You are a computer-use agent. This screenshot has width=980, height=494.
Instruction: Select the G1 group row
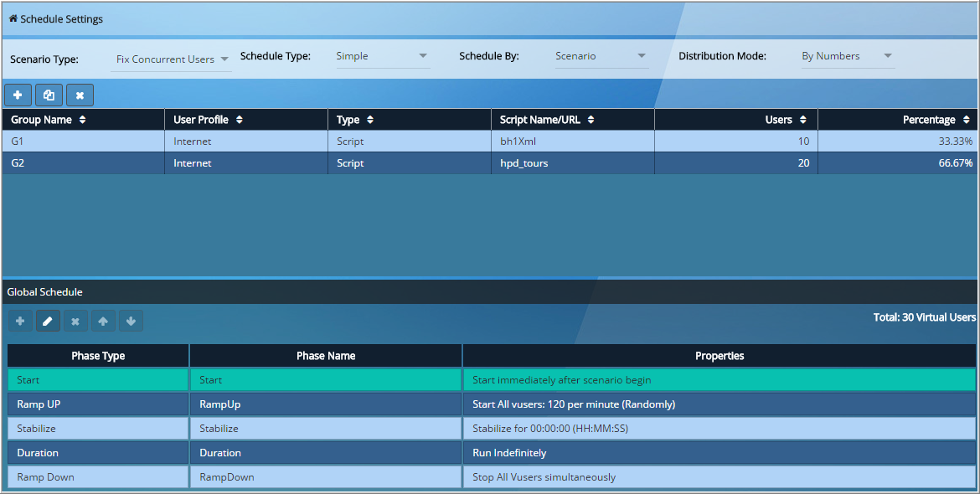[x=490, y=142]
